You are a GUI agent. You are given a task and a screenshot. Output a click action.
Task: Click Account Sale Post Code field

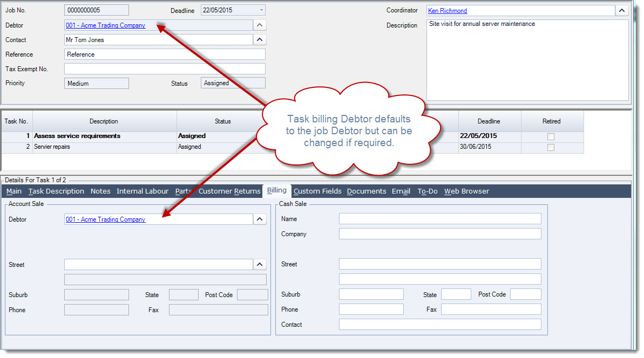(253, 294)
